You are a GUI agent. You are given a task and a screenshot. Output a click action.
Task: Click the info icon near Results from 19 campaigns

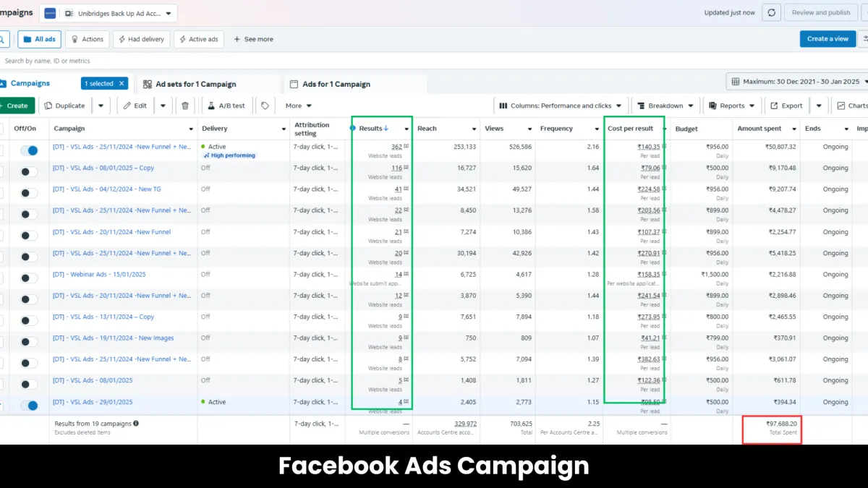point(136,424)
